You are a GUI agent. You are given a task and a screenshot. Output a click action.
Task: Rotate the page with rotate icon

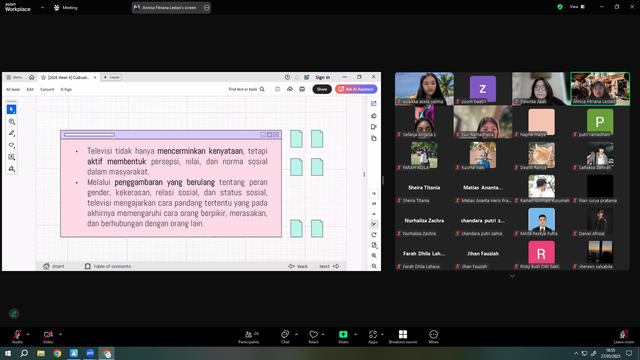click(x=373, y=235)
